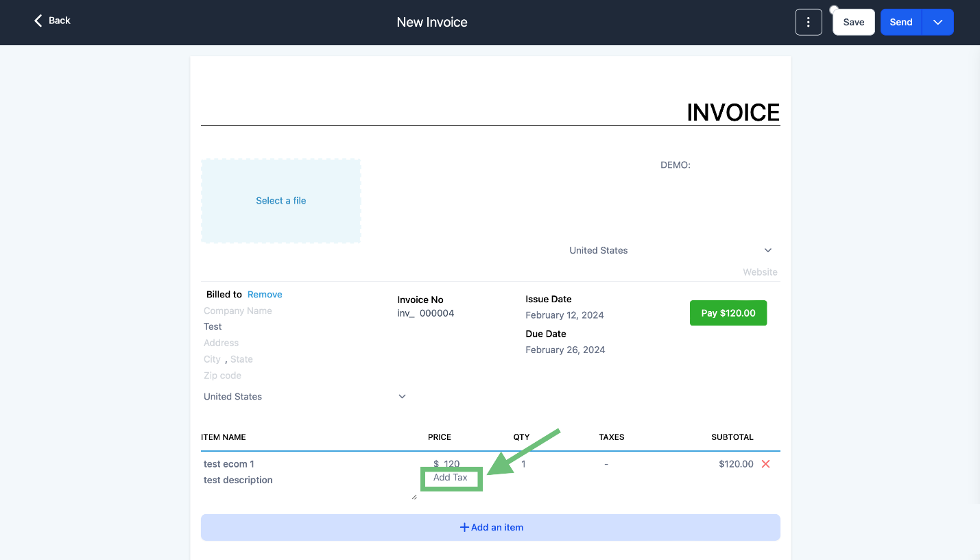980x560 pixels.
Task: Delete the item row with red X
Action: (x=766, y=464)
